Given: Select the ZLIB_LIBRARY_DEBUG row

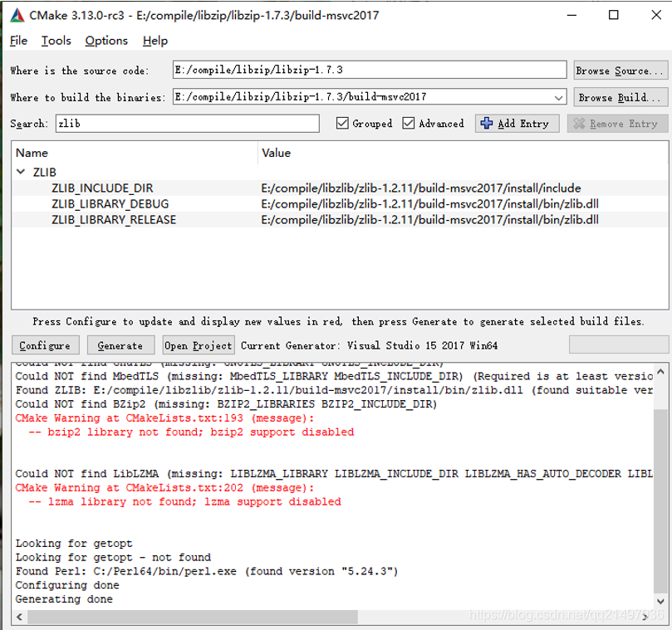Looking at the screenshot, I should [x=339, y=204].
